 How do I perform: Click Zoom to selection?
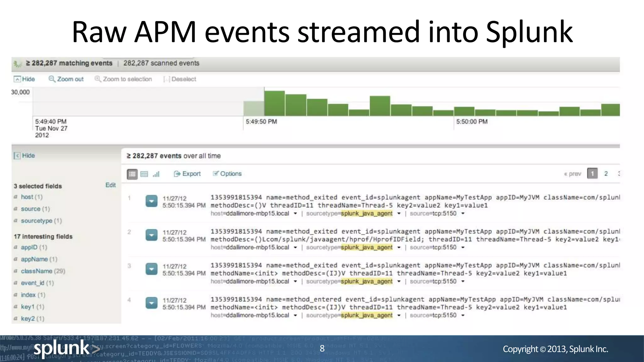(x=123, y=79)
